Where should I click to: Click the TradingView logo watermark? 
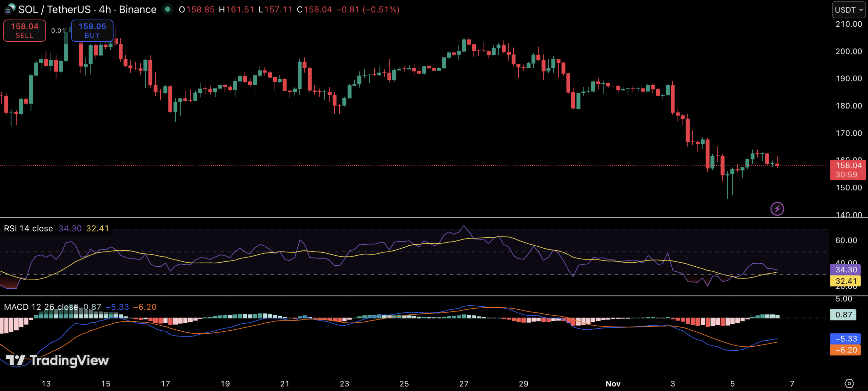click(58, 360)
